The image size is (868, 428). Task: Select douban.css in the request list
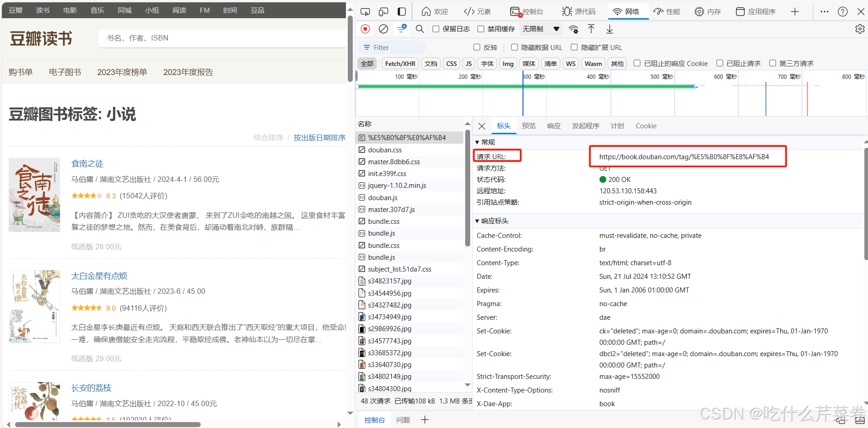click(x=410, y=150)
